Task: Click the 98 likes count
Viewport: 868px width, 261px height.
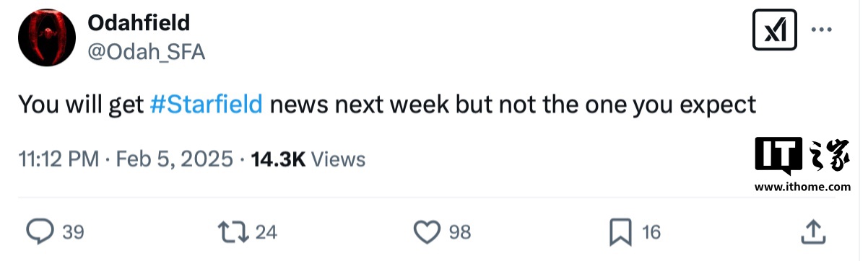Action: pyautogui.click(x=460, y=232)
